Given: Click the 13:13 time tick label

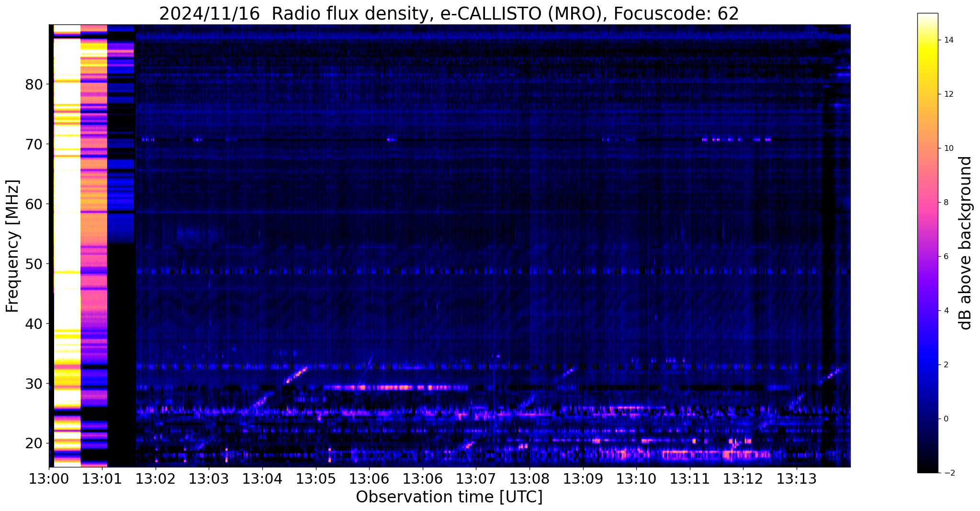Looking at the screenshot, I should (x=797, y=479).
